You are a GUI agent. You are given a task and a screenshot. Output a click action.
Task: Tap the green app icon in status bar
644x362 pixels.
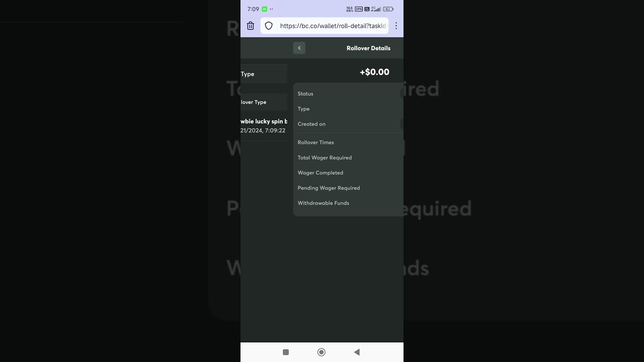(265, 9)
